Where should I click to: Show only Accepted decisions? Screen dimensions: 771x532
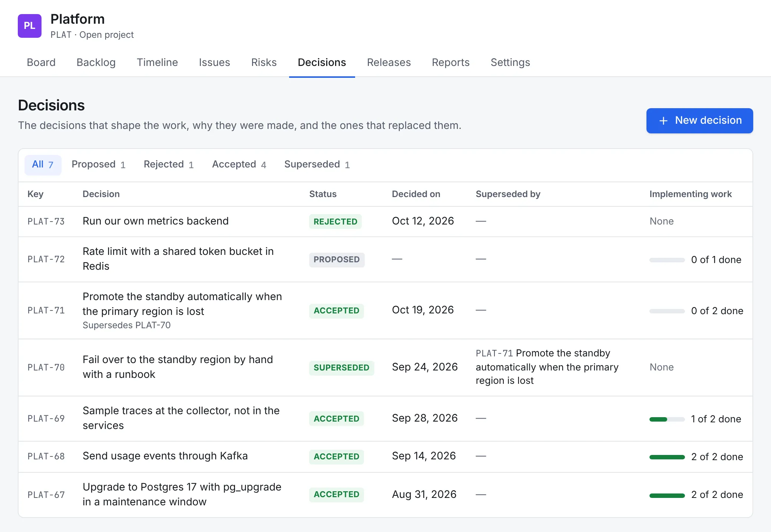click(x=239, y=165)
